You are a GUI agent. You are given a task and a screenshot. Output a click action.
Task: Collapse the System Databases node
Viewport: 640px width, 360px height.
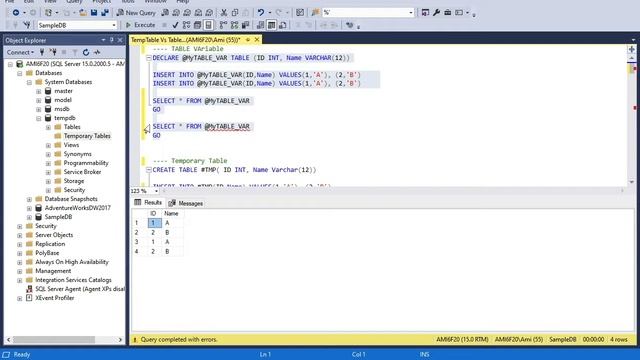click(x=29, y=82)
